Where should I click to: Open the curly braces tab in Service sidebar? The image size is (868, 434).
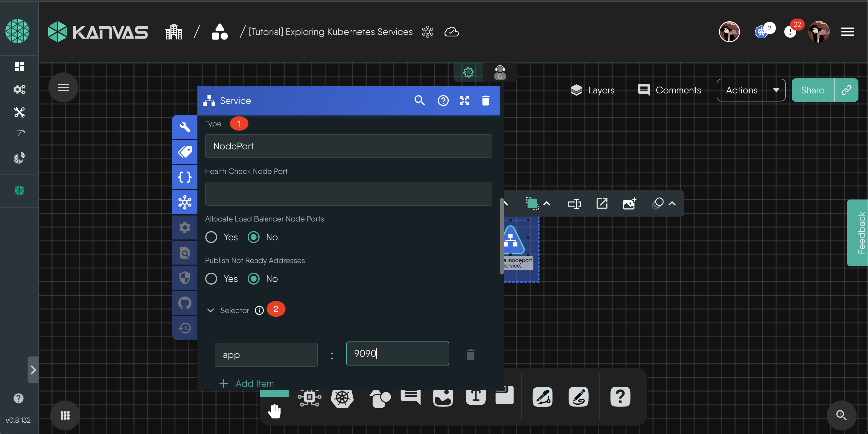point(185,177)
